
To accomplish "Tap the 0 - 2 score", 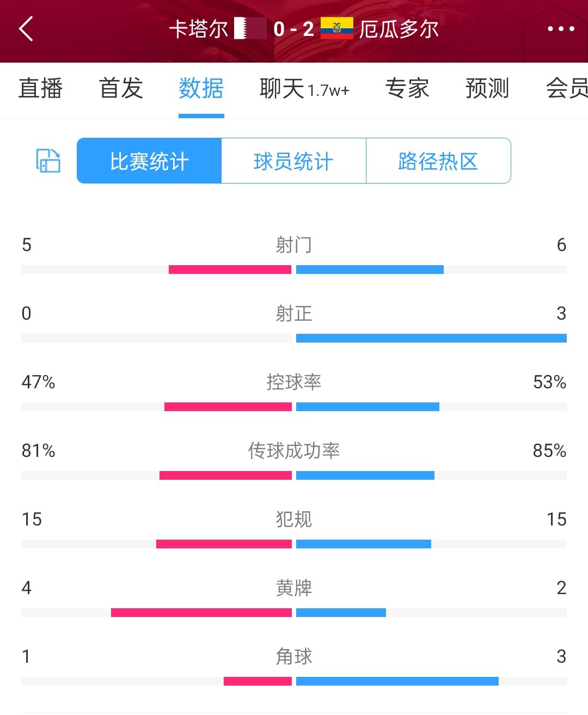I will point(293,29).
